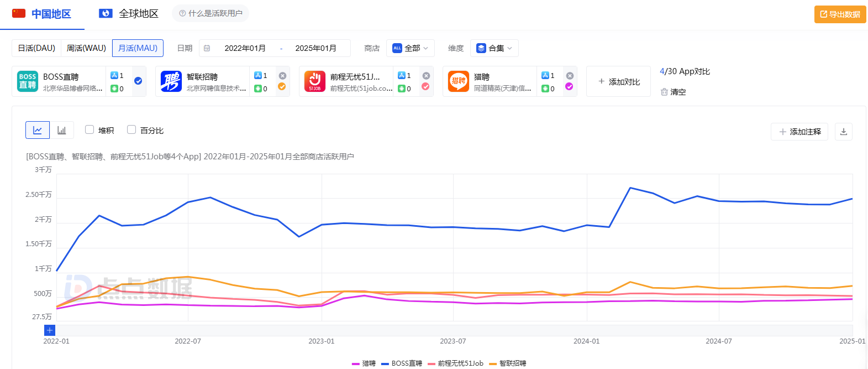Screen dimensions: 868x369
Task: Switch to the 中国地区 tab
Action: click(x=42, y=14)
